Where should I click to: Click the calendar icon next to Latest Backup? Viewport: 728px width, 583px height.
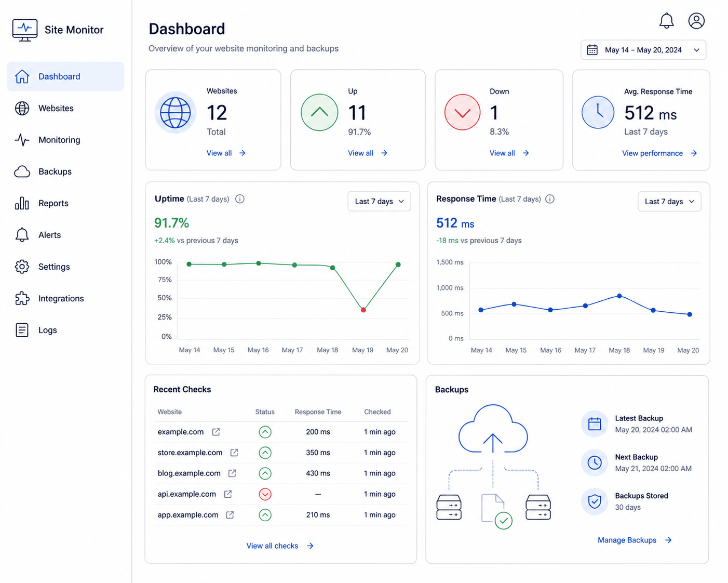coord(595,424)
